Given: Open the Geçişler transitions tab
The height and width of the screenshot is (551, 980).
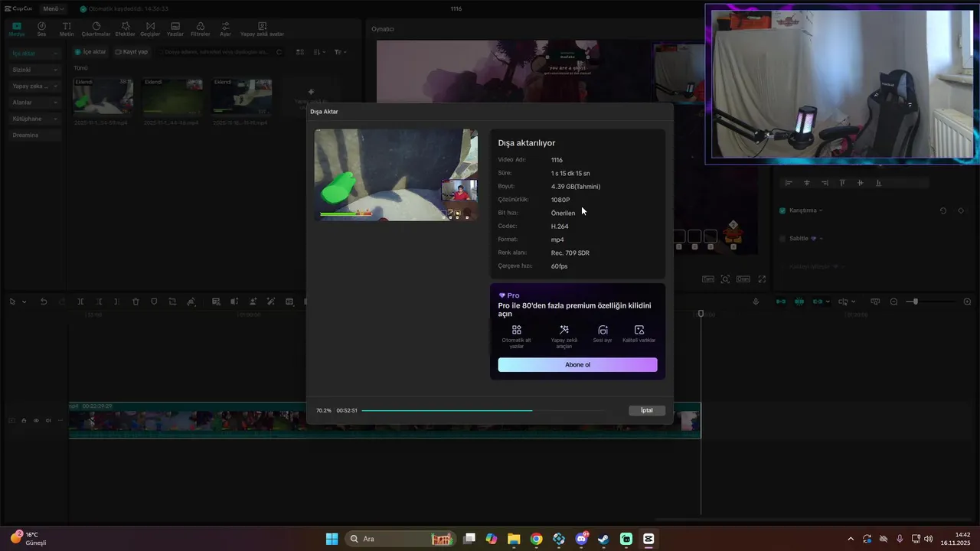Looking at the screenshot, I should tap(150, 29).
